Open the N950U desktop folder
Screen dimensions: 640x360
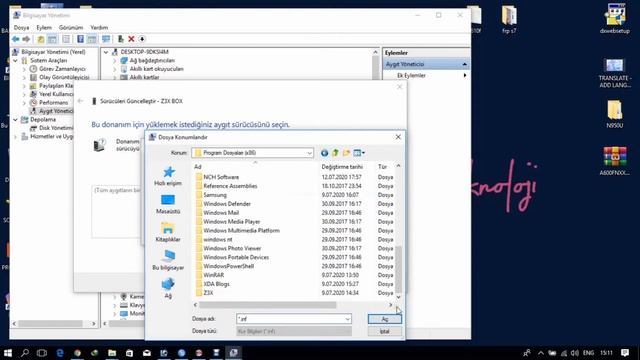(x=615, y=114)
